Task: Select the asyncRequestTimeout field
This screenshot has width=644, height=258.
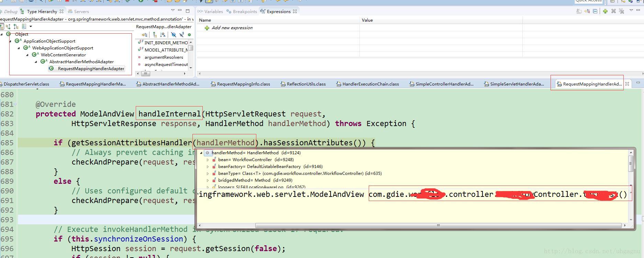Action: point(163,64)
